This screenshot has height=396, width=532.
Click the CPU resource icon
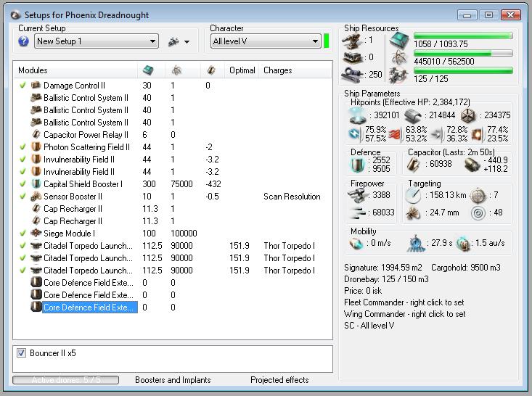[x=399, y=40]
